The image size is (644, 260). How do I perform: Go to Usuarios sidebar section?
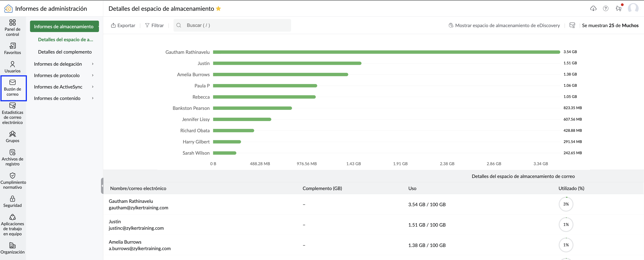point(13,67)
